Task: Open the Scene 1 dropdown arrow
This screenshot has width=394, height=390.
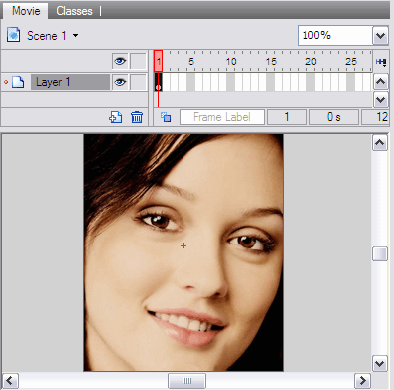Action: [x=76, y=35]
